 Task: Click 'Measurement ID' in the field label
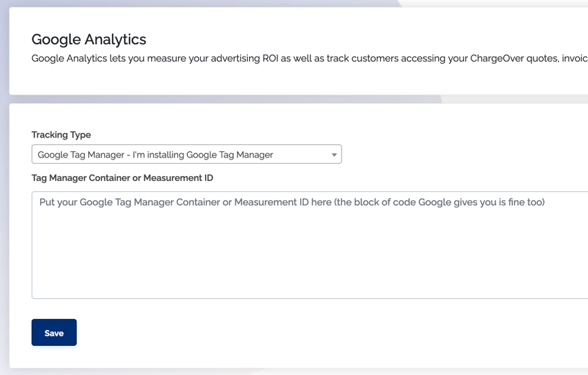178,178
